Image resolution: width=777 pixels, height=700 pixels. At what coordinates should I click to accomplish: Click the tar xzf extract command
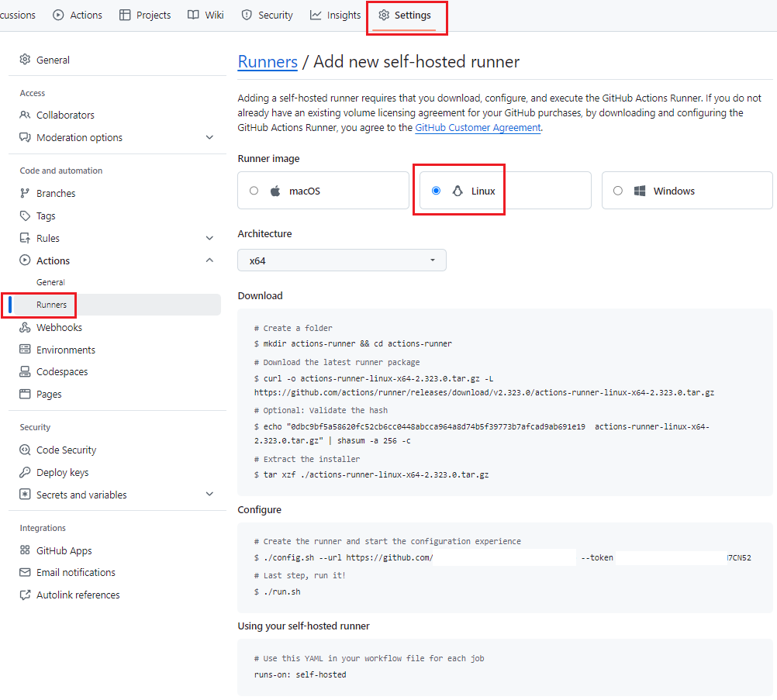[371, 474]
